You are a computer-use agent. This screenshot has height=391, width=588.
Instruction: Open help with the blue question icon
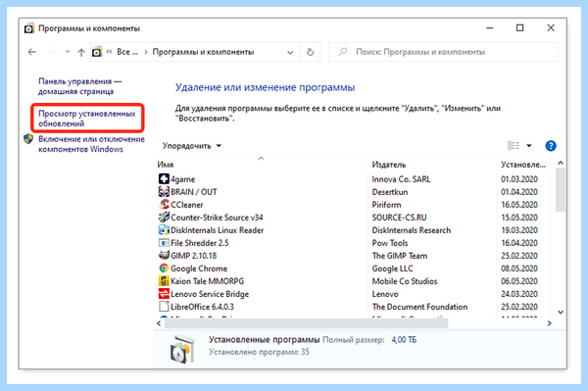tap(551, 145)
